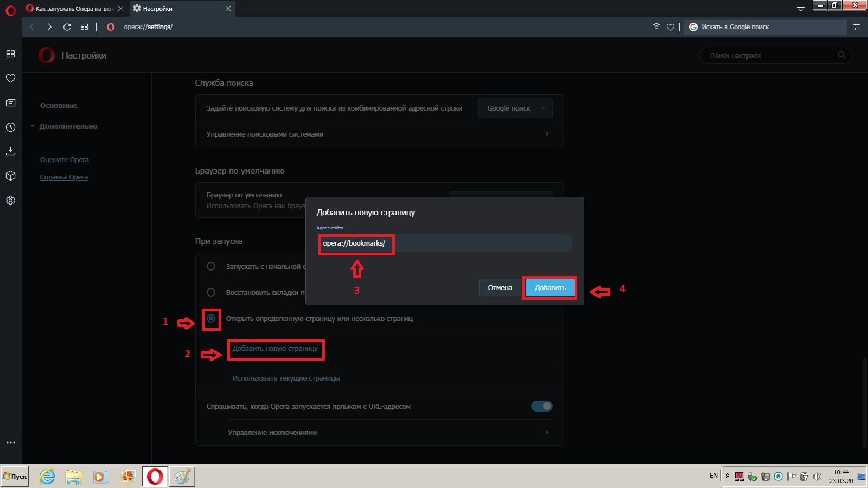The height and width of the screenshot is (488, 868).
Task: Open the Google поиск search engine dropdown
Action: [515, 108]
